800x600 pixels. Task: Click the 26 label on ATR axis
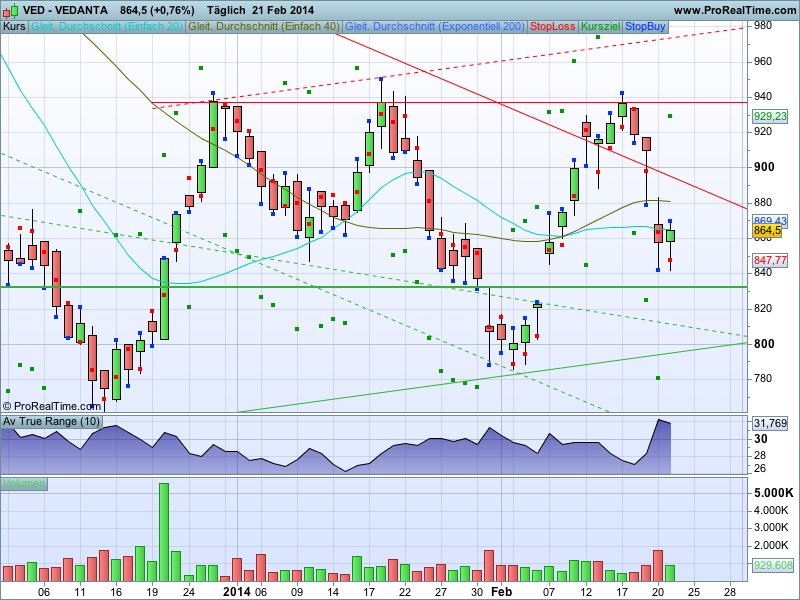[x=760, y=468]
